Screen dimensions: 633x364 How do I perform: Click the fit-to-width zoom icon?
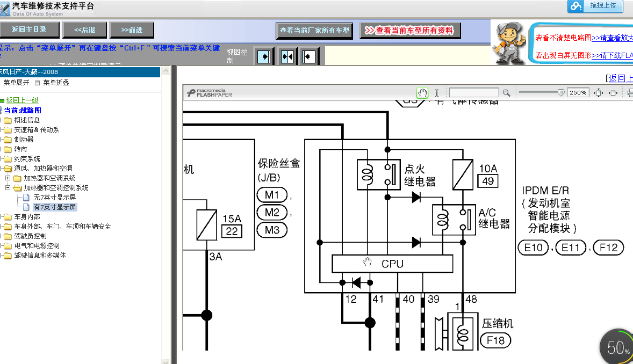pos(613,93)
